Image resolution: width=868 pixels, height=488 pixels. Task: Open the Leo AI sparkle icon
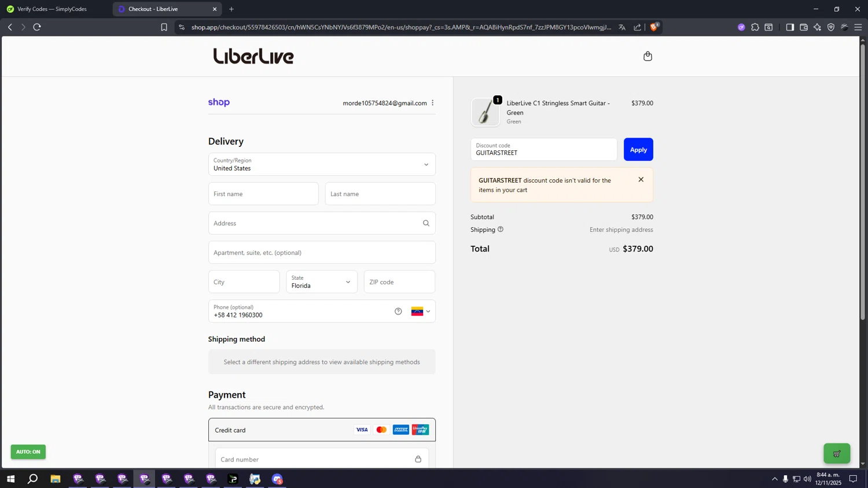(817, 27)
